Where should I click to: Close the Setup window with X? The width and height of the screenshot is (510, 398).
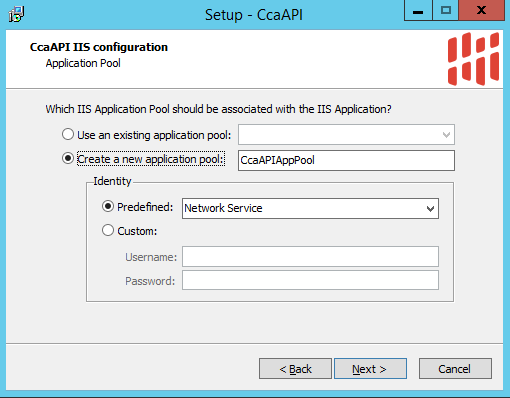(x=481, y=11)
